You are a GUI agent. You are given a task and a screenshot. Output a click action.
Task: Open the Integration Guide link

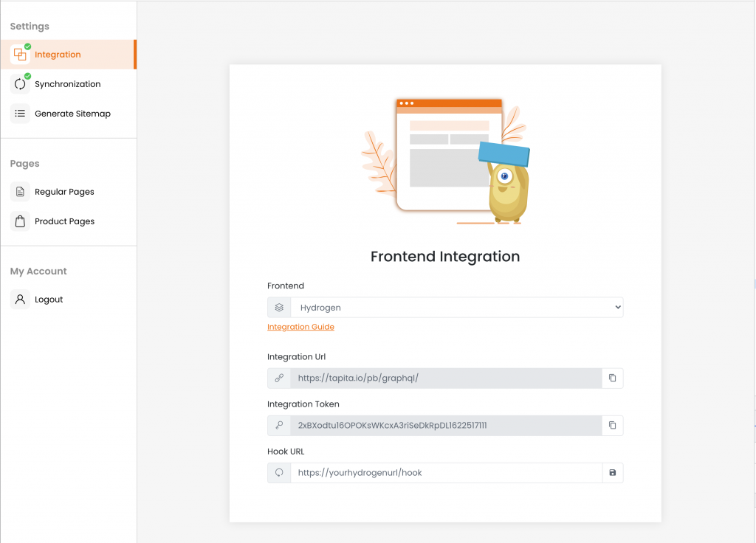300,327
